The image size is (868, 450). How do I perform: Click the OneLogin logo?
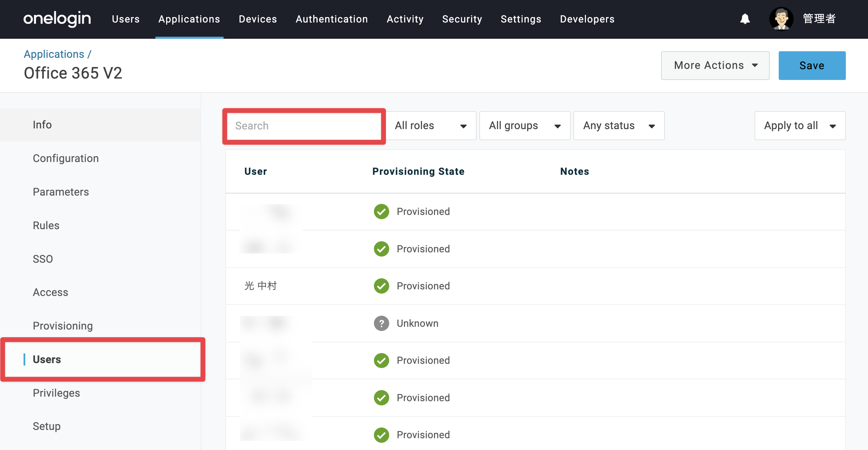click(x=57, y=19)
